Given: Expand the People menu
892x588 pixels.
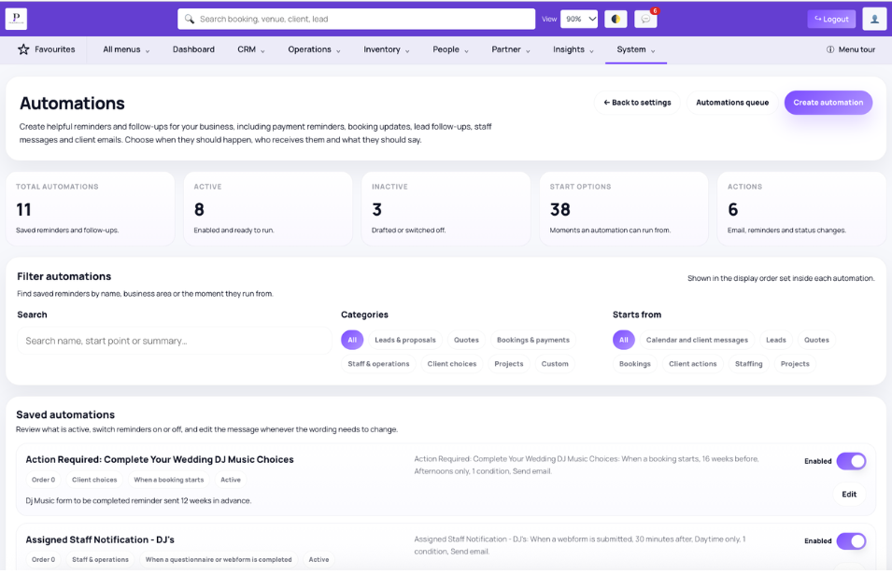Looking at the screenshot, I should [x=450, y=49].
